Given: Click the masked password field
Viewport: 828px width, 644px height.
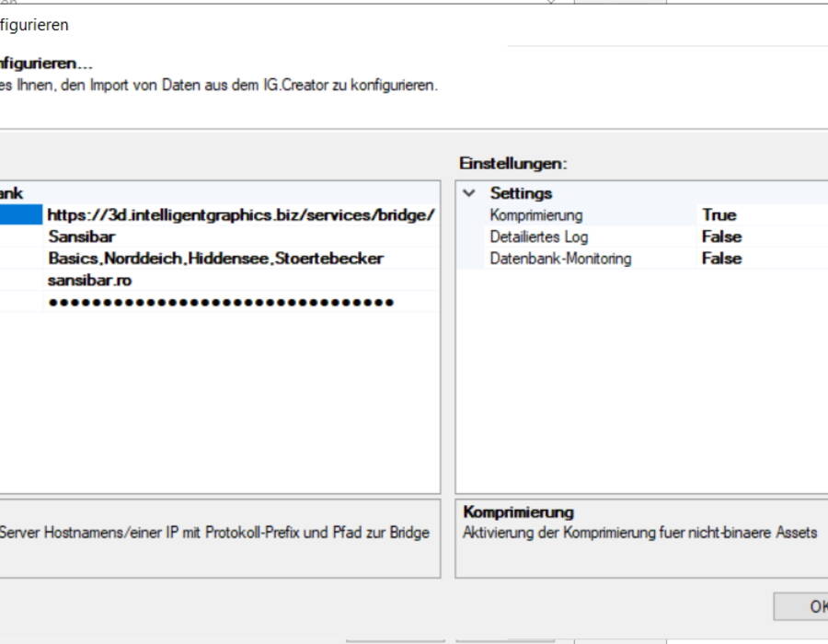Looking at the screenshot, I should (241, 302).
